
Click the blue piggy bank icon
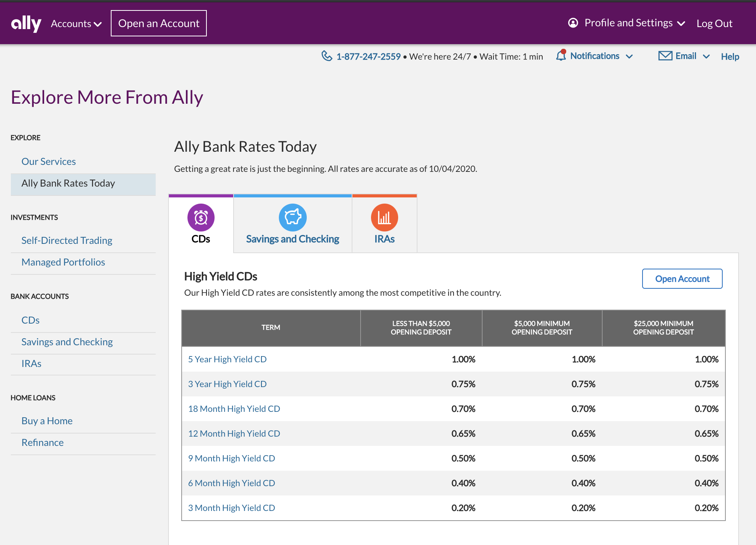click(293, 217)
